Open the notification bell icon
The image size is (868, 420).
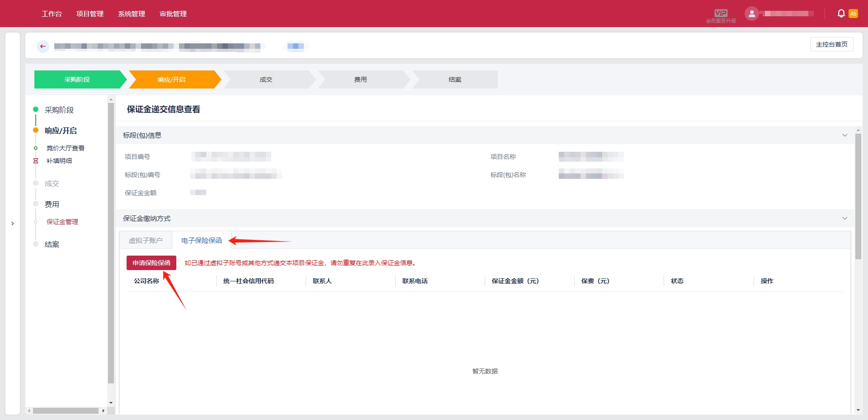coord(841,14)
